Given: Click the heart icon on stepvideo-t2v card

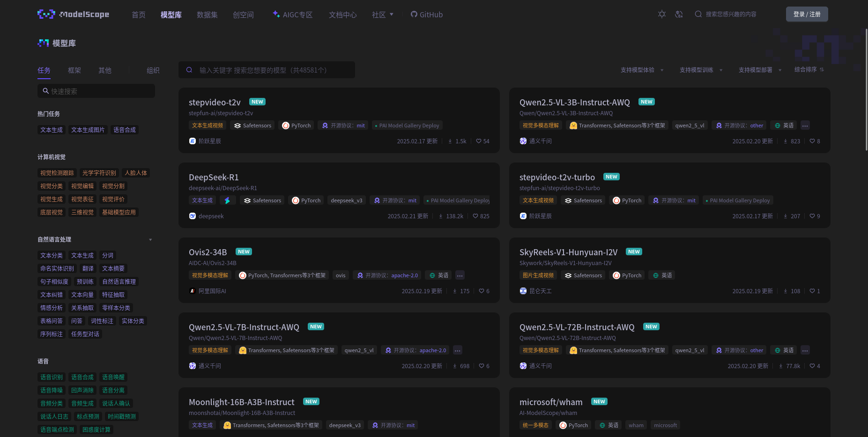Looking at the screenshot, I should tap(479, 141).
